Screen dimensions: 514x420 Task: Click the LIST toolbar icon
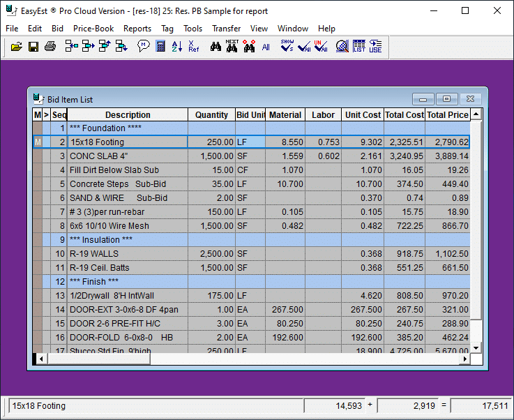click(359, 47)
